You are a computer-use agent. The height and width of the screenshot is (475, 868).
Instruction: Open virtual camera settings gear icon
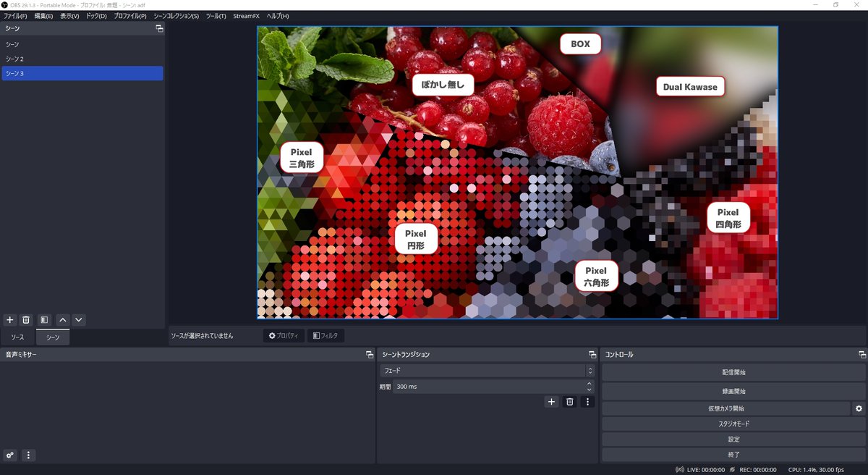pos(859,408)
